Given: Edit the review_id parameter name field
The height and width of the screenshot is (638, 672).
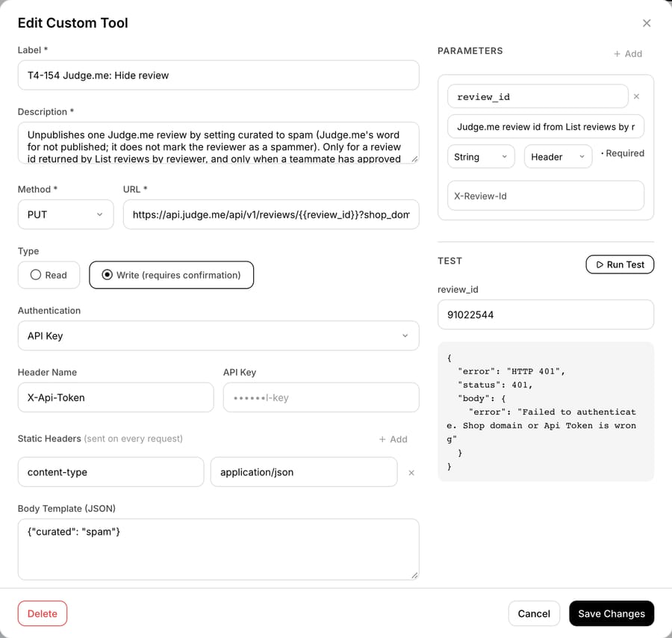Looking at the screenshot, I should (538, 96).
